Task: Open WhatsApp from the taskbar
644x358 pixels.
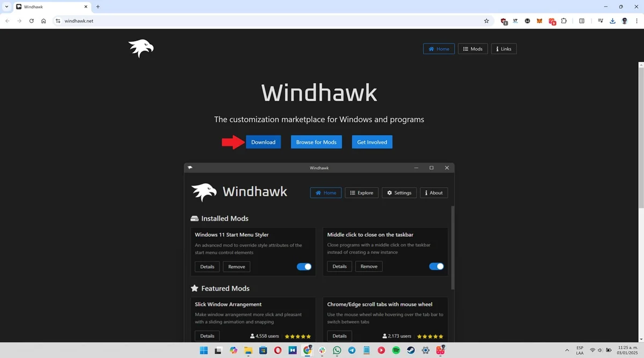Action: coord(337,350)
